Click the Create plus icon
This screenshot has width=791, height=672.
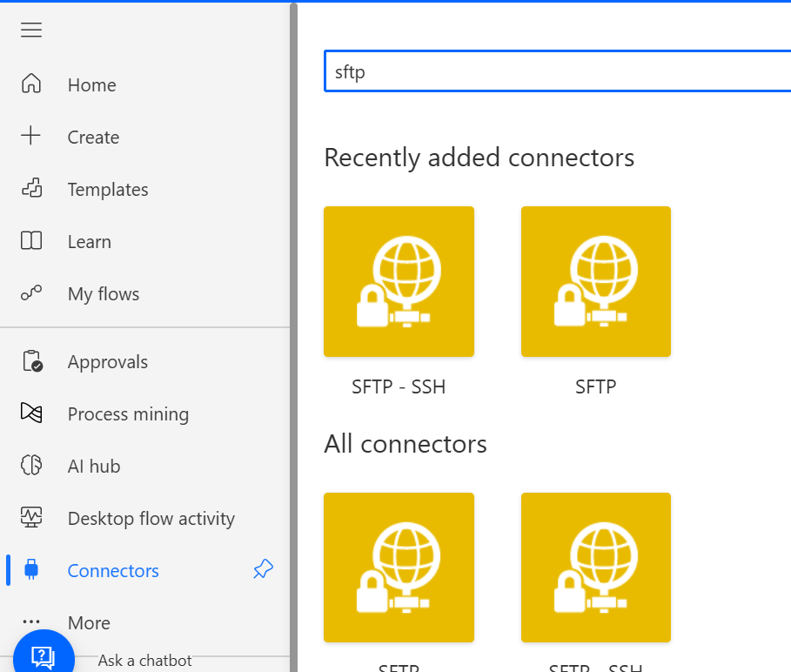(x=30, y=136)
